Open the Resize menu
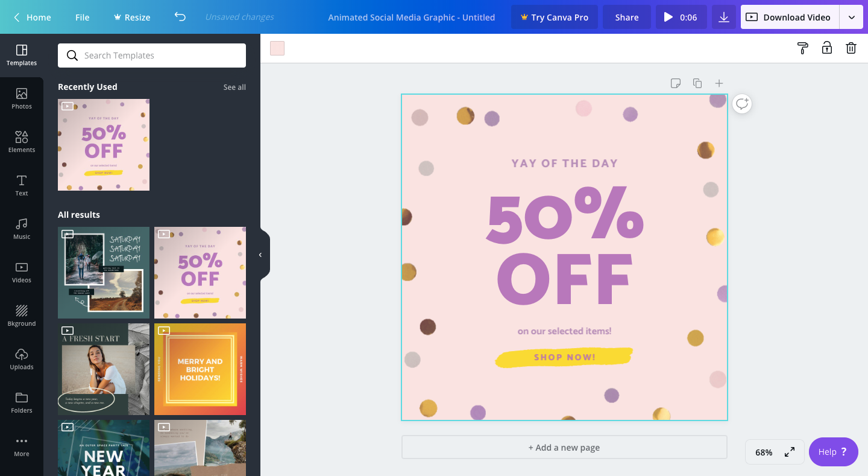The width and height of the screenshot is (868, 476). 132,17
